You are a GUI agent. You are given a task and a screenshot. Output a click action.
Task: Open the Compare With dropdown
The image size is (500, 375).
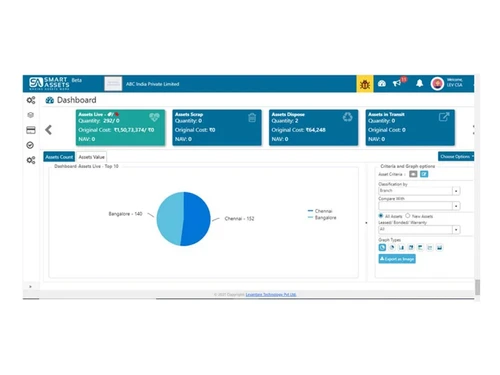coord(419,206)
